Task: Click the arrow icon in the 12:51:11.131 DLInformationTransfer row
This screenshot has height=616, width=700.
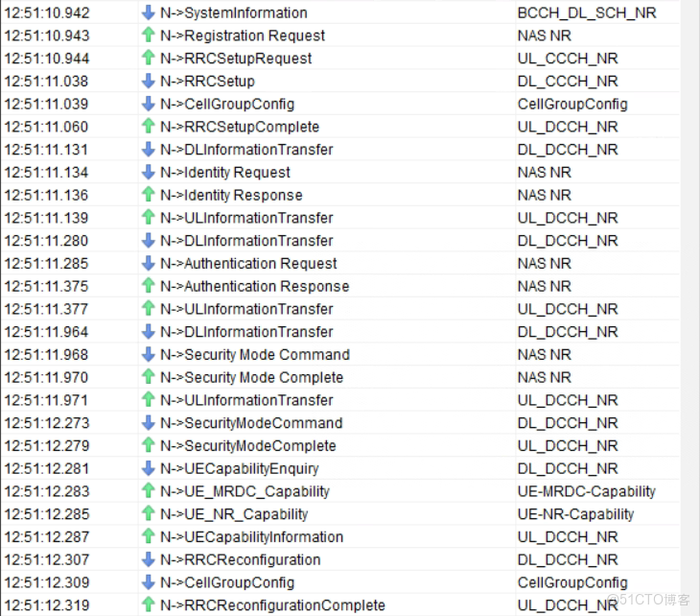Action: (149, 149)
